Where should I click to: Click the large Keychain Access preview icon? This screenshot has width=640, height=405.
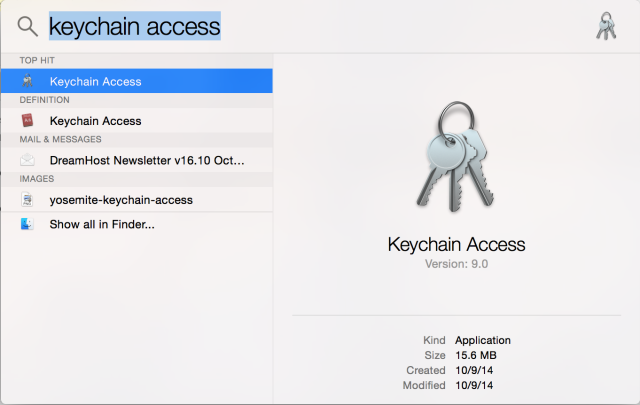click(x=456, y=156)
